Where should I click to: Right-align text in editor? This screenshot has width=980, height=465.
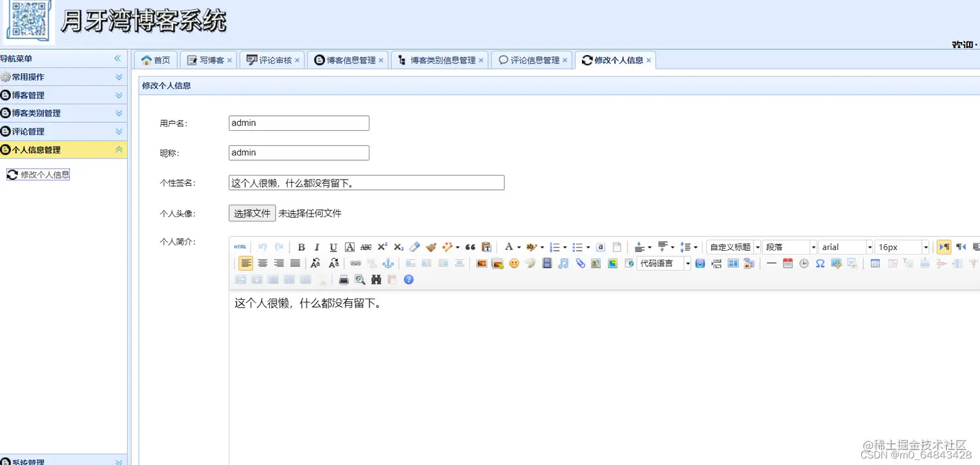coord(279,264)
